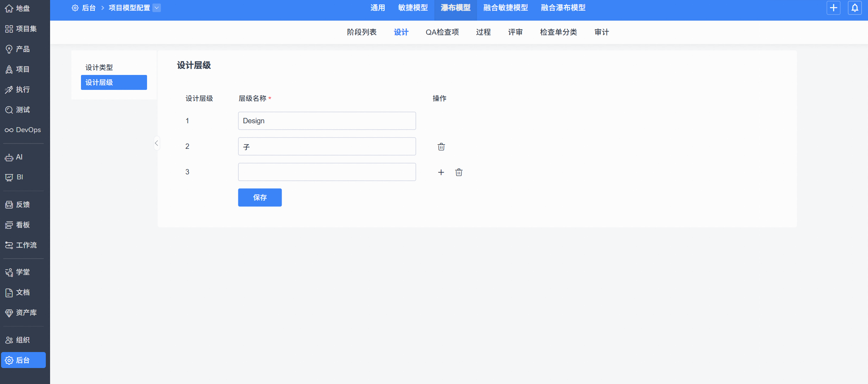Click the empty level 3 name field
Viewport: 868px width, 384px height.
pos(327,172)
